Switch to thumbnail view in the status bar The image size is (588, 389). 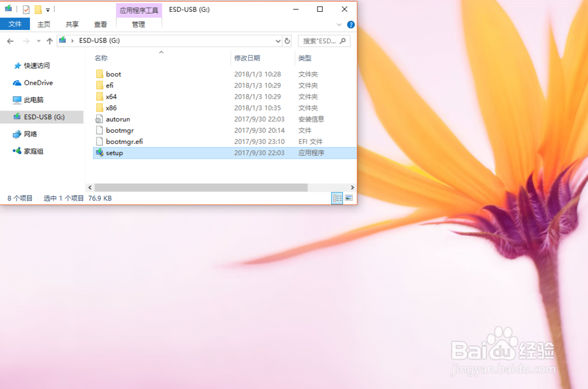[x=348, y=198]
